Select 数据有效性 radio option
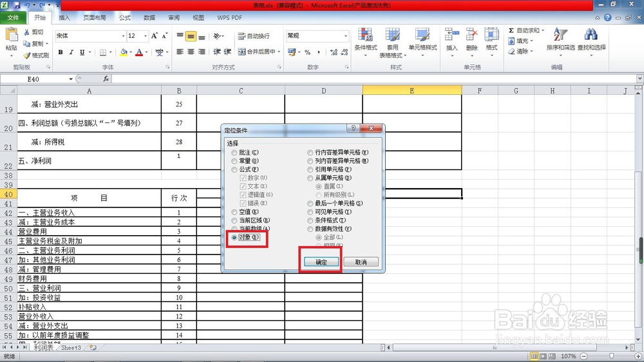This screenshot has width=644, height=362. (310, 229)
